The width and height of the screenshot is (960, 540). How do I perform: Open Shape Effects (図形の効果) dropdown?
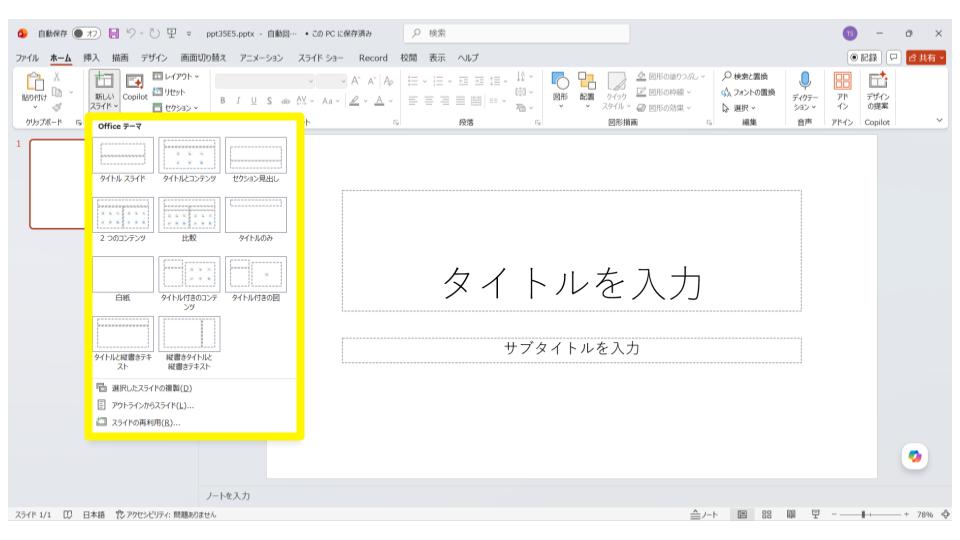664,108
